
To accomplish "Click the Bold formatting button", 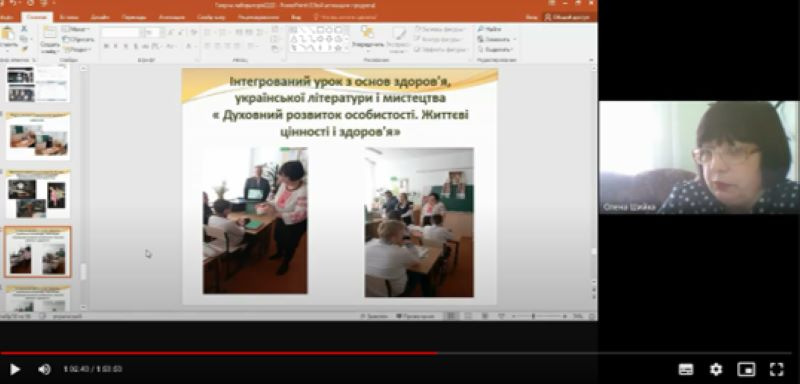I will tap(106, 46).
